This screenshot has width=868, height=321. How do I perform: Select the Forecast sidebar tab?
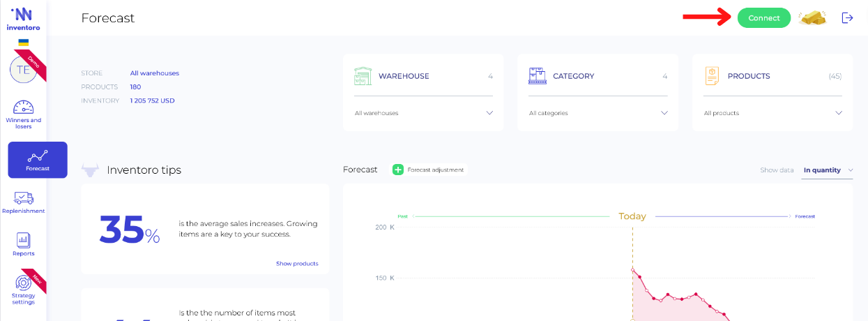(38, 160)
